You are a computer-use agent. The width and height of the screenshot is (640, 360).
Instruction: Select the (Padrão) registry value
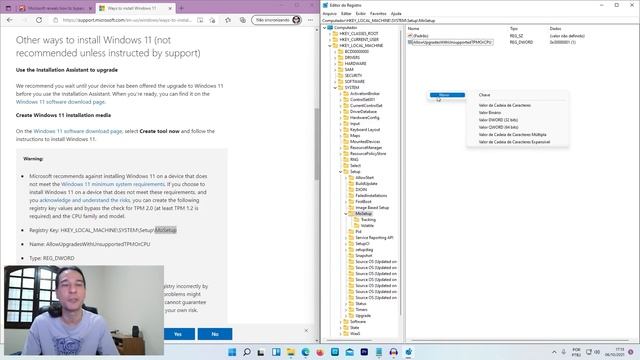coord(418,36)
